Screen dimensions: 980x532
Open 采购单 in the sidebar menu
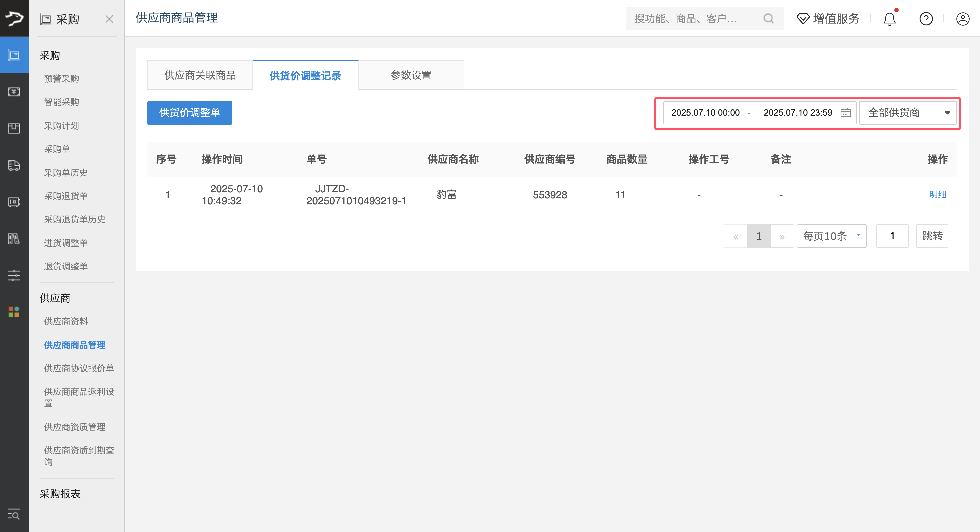click(x=57, y=149)
